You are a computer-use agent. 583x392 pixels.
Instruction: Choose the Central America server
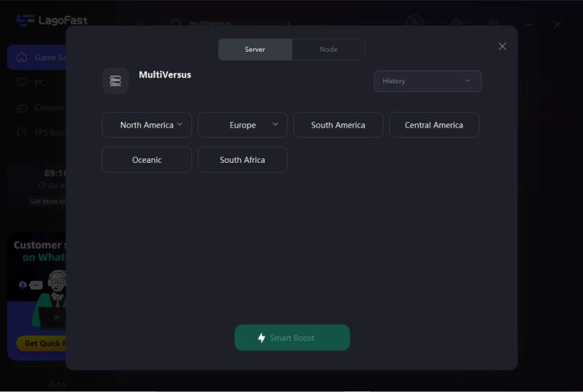434,125
